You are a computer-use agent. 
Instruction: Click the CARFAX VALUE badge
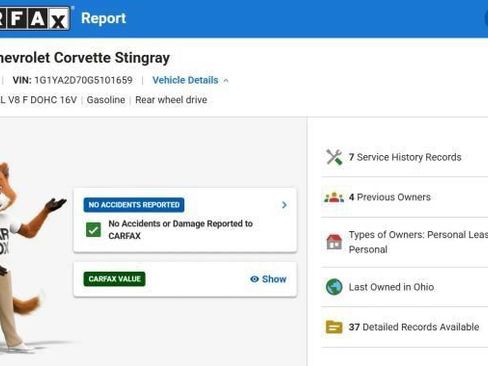tap(114, 279)
